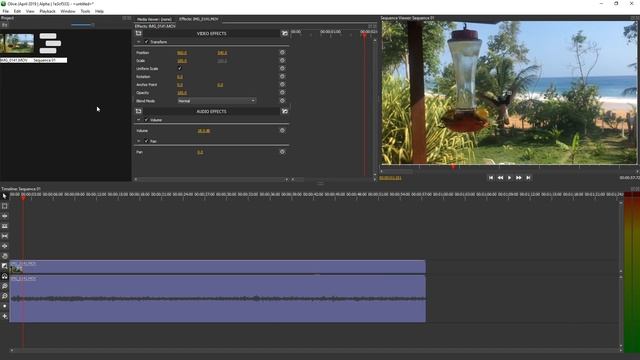Toggle the Uniform Scale checkbox
Image resolution: width=640 pixels, height=360 pixels.
coord(180,69)
